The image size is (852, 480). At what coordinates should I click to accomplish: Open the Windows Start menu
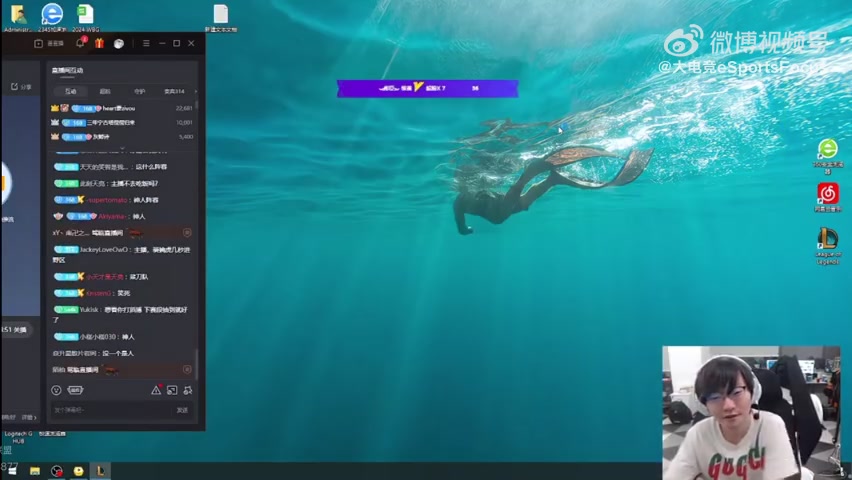click(x=11, y=471)
